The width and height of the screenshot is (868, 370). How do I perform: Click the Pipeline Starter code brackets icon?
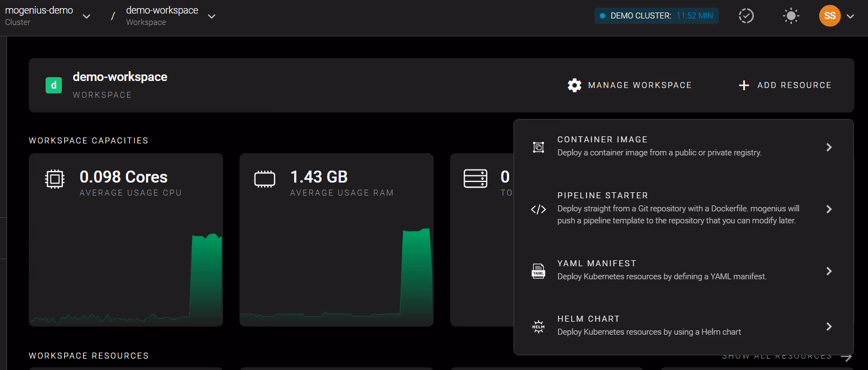click(538, 209)
